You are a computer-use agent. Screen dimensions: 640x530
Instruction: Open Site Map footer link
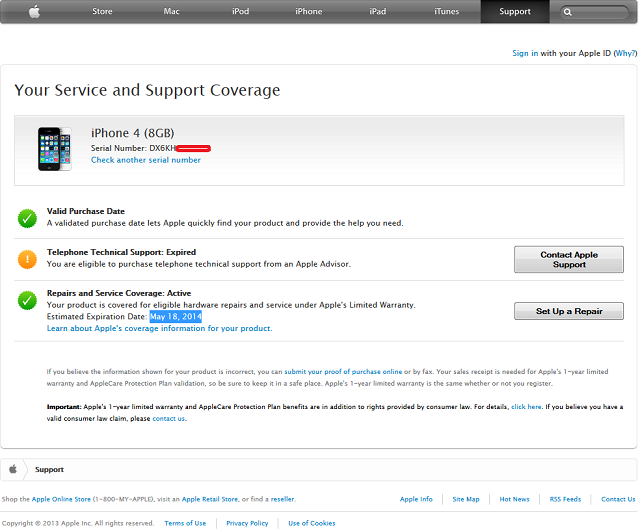[466, 499]
